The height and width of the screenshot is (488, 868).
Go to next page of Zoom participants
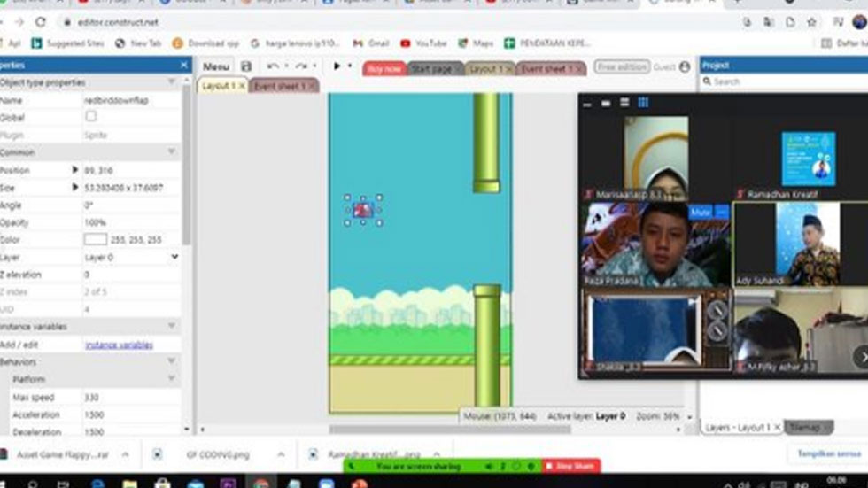[863, 357]
